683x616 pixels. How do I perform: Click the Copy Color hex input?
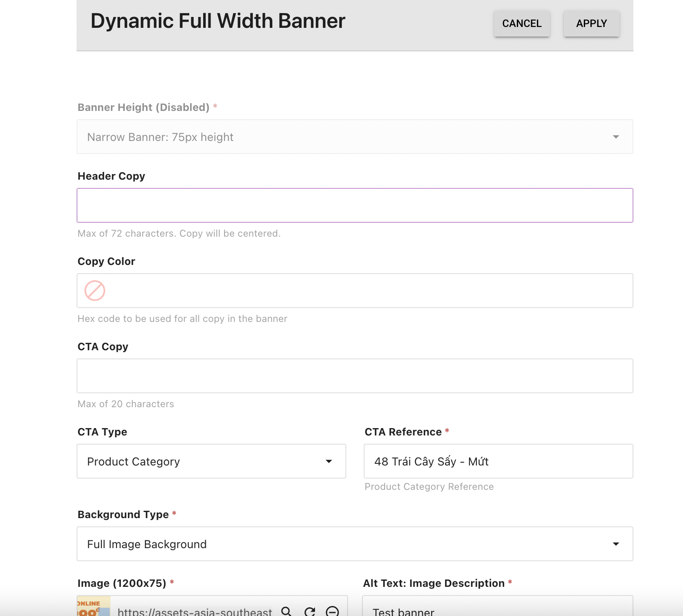[368, 291]
